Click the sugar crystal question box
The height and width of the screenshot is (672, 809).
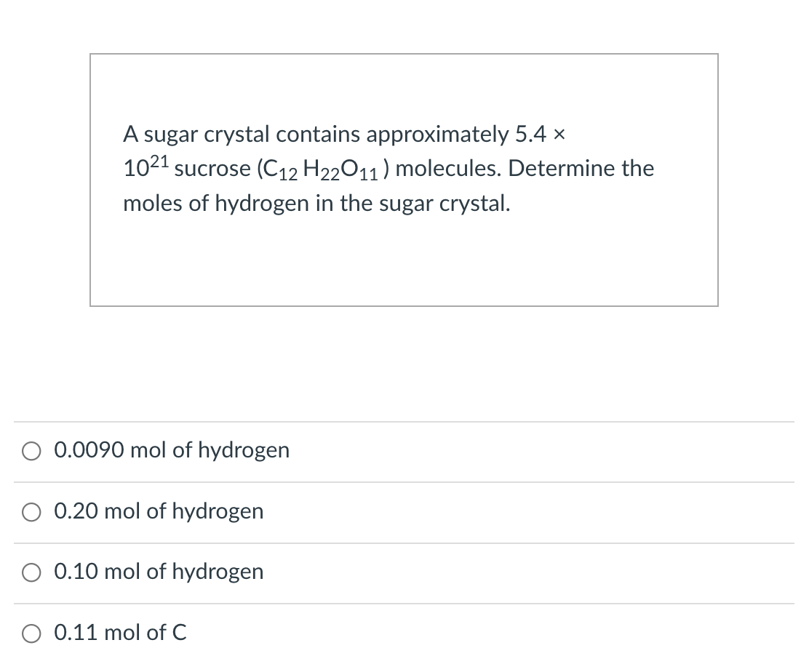pos(404,179)
